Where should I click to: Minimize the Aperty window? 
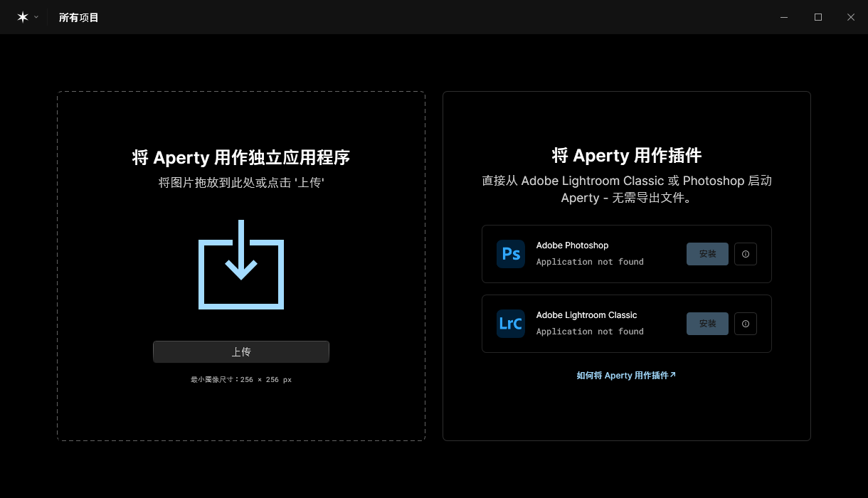click(x=783, y=16)
